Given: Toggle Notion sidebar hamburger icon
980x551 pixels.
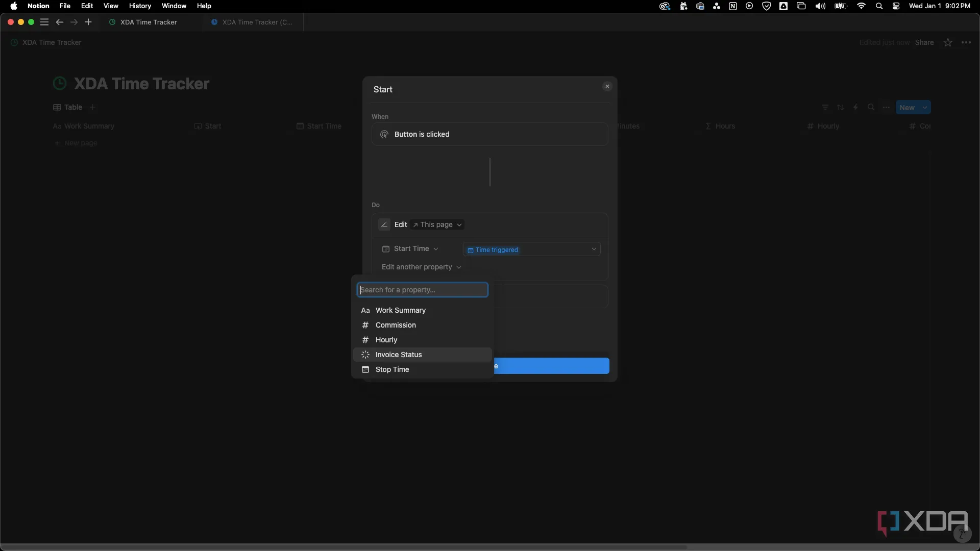Looking at the screenshot, I should (x=44, y=22).
